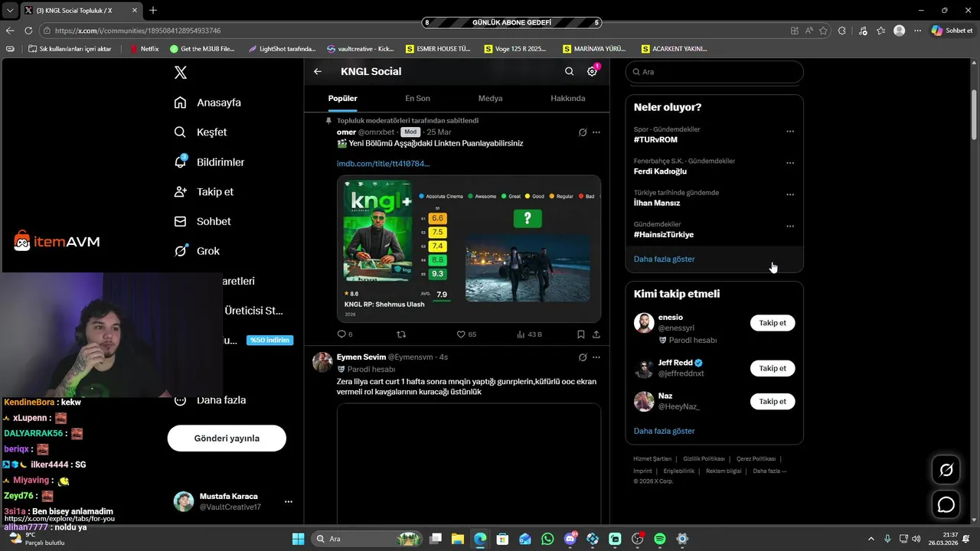Open Edge read aloud icon

(809, 31)
